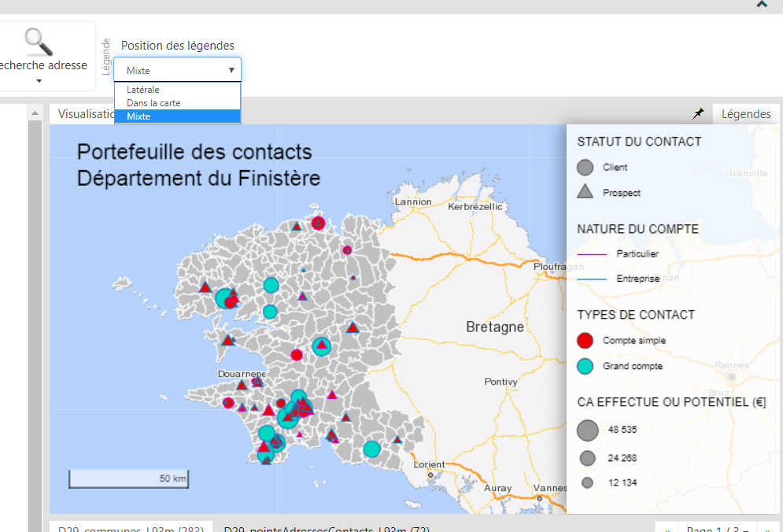Click the 24 268 size legend circle
Viewport: 783px width, 532px height.
587,458
